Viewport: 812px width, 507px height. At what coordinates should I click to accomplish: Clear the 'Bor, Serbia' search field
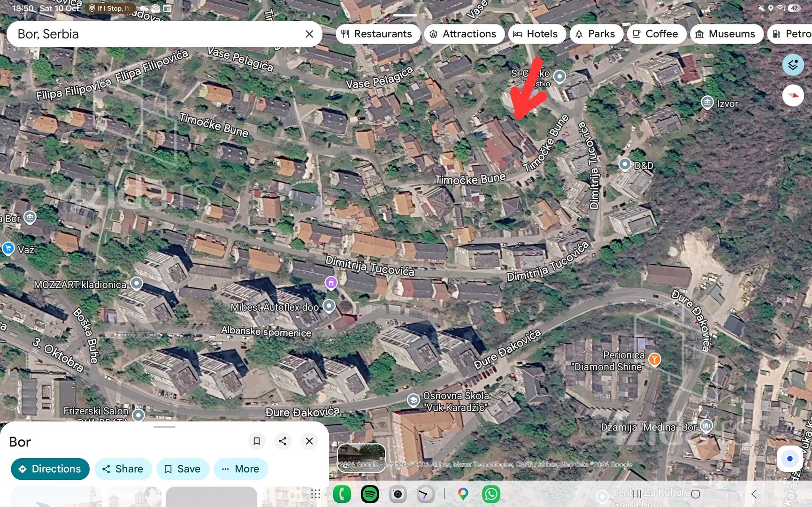(309, 34)
